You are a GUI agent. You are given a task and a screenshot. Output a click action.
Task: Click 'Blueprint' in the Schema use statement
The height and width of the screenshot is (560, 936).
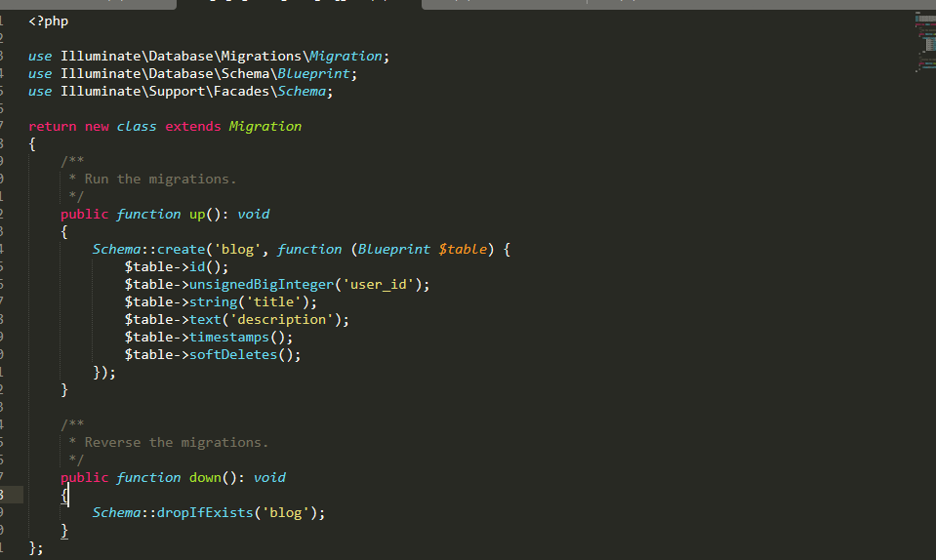tap(313, 73)
